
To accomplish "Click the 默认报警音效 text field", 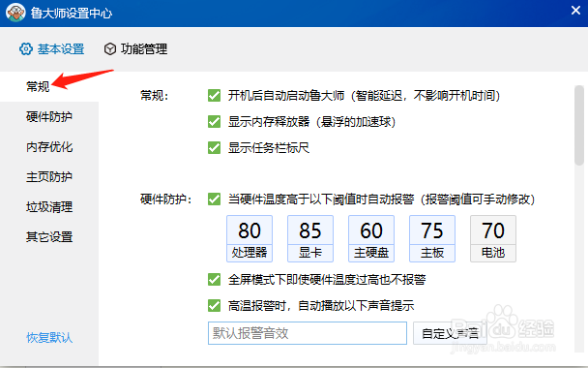I will (x=308, y=333).
